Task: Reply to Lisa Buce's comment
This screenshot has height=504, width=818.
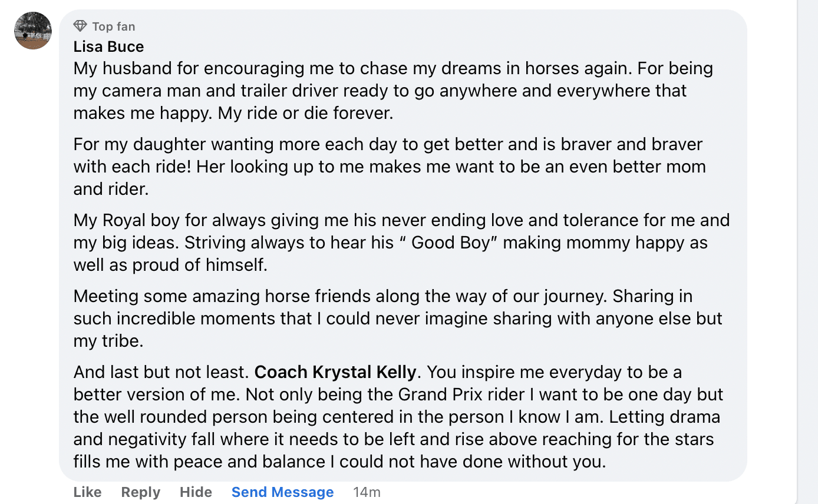Action: [140, 492]
